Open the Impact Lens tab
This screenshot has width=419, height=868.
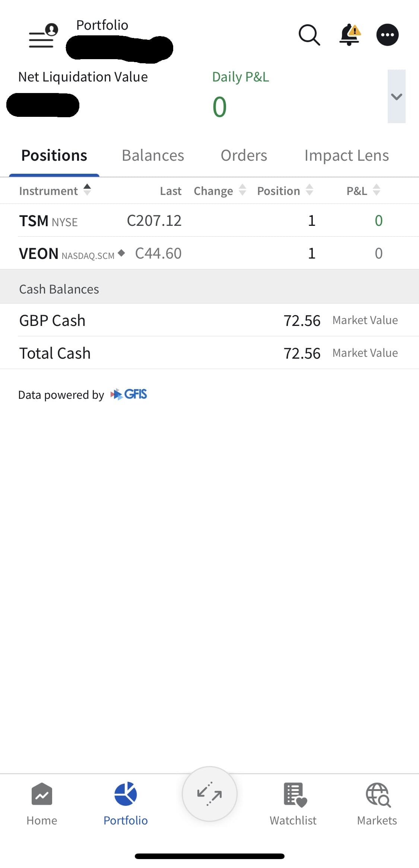346,156
